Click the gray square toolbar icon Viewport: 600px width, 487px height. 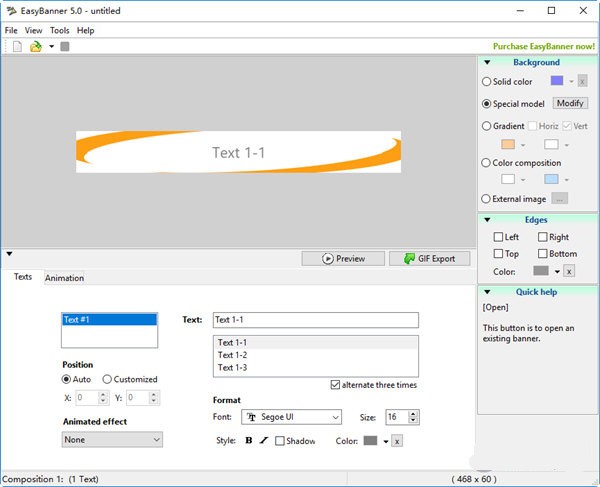(65, 46)
